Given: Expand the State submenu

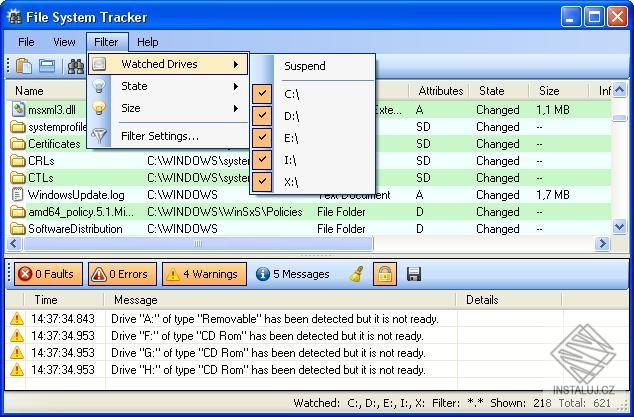Looking at the screenshot, I should click(168, 86).
